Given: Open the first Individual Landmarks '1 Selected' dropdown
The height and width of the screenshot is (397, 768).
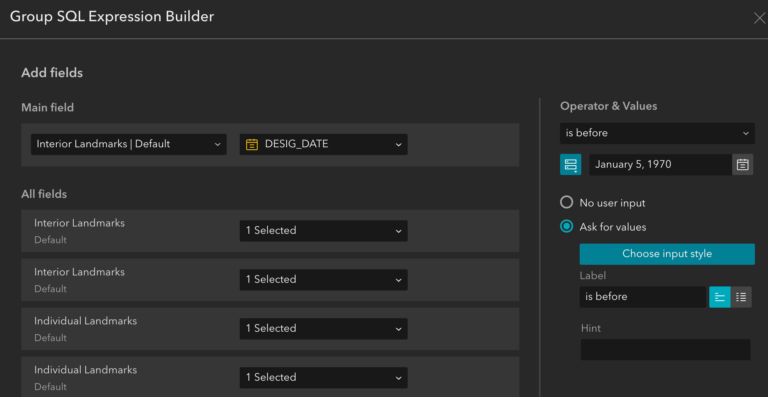Looking at the screenshot, I should pyautogui.click(x=323, y=328).
